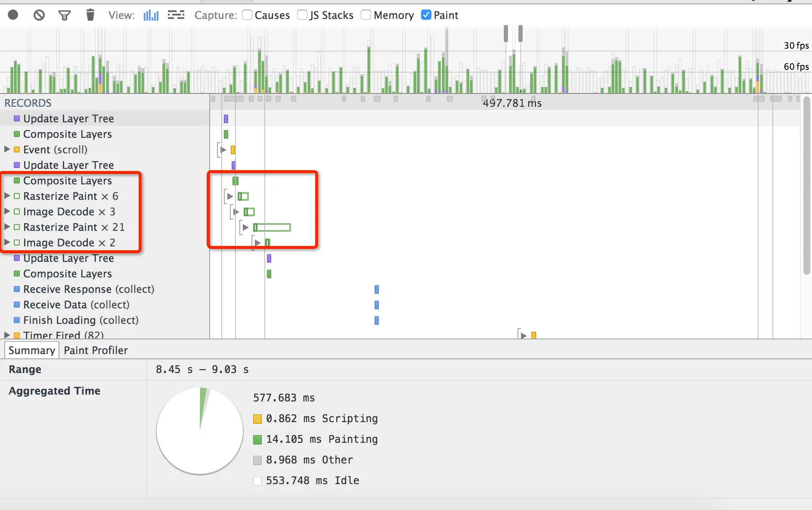Click the yellow square icon beside Event (scroll)

coord(17,149)
